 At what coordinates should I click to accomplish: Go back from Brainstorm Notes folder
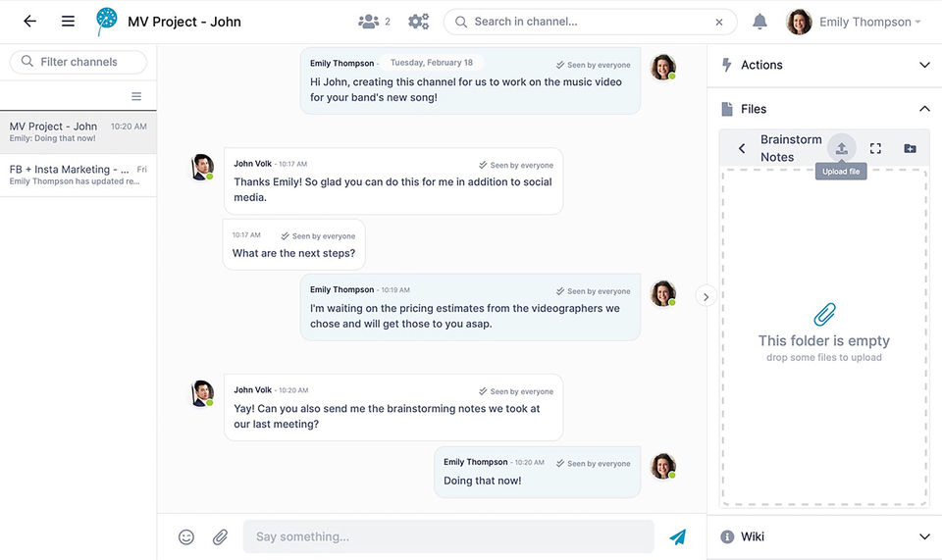click(x=742, y=148)
